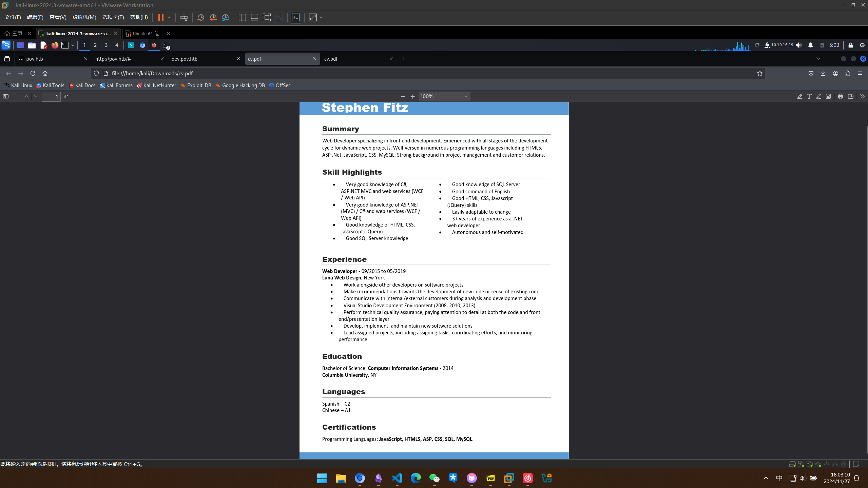Screen dimensions: 868x488
Task: Open the Exploit-DB bookmark
Action: 196,85
